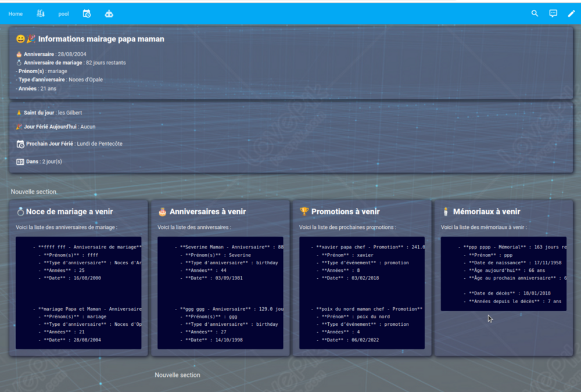This screenshot has width=581, height=392.
Task: Click the second 'Nouvelle section' heading at bottom
Action: tap(177, 375)
